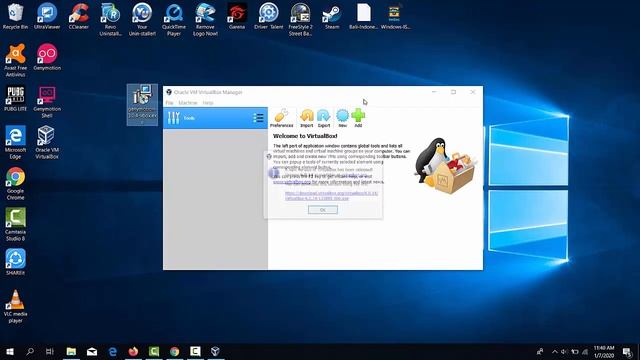The image size is (640, 360).
Task: Select the Camtasia Studio 8 desktop shortcut
Action: point(16,224)
